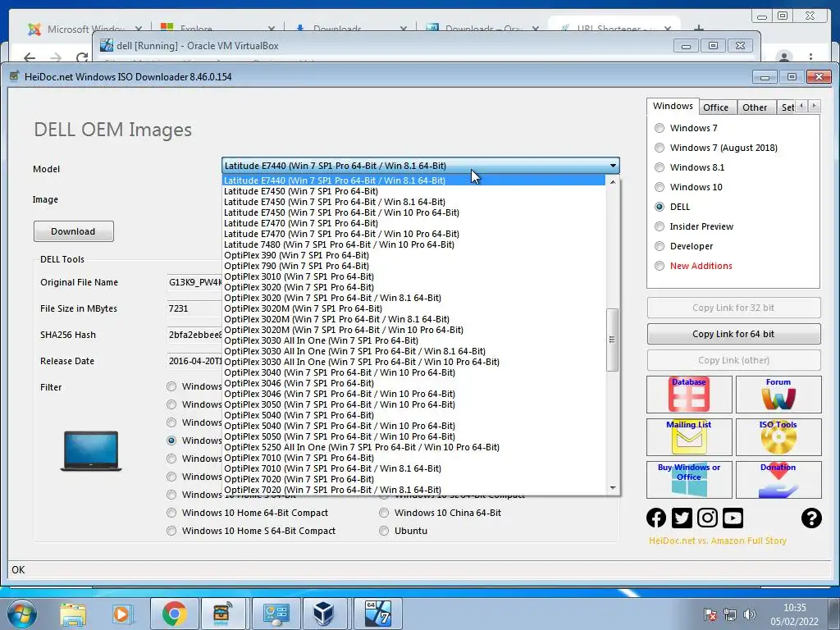Pick Latitude E7450 (Win 7 SP1 Pro 64-Bit)
Screen dimensions: 840x630
(x=414, y=191)
